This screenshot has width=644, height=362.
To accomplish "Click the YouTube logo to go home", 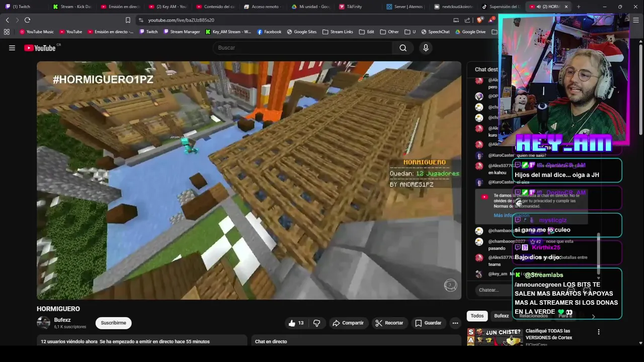I will click(40, 48).
